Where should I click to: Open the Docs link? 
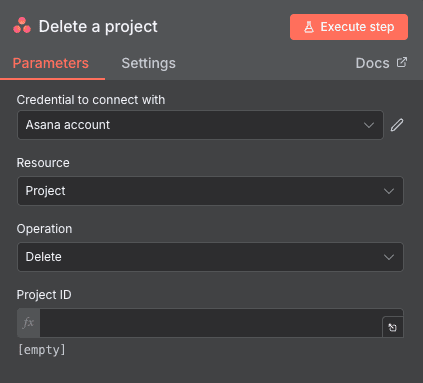381,63
